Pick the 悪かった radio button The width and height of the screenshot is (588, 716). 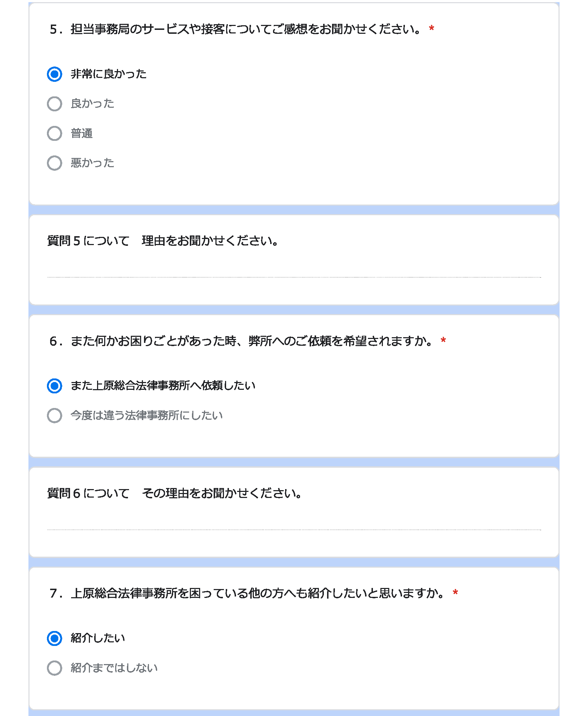(x=54, y=163)
